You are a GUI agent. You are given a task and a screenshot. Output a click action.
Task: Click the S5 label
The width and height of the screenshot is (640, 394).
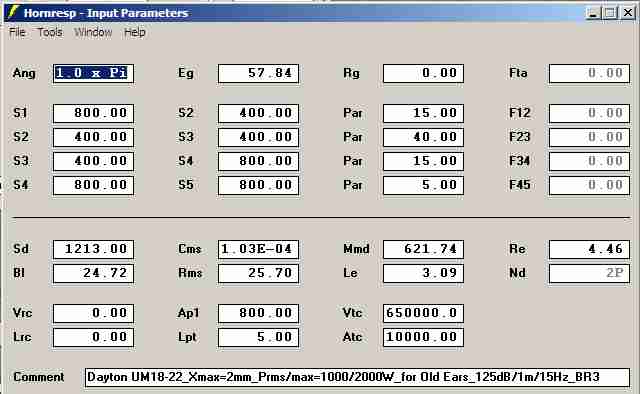click(186, 185)
